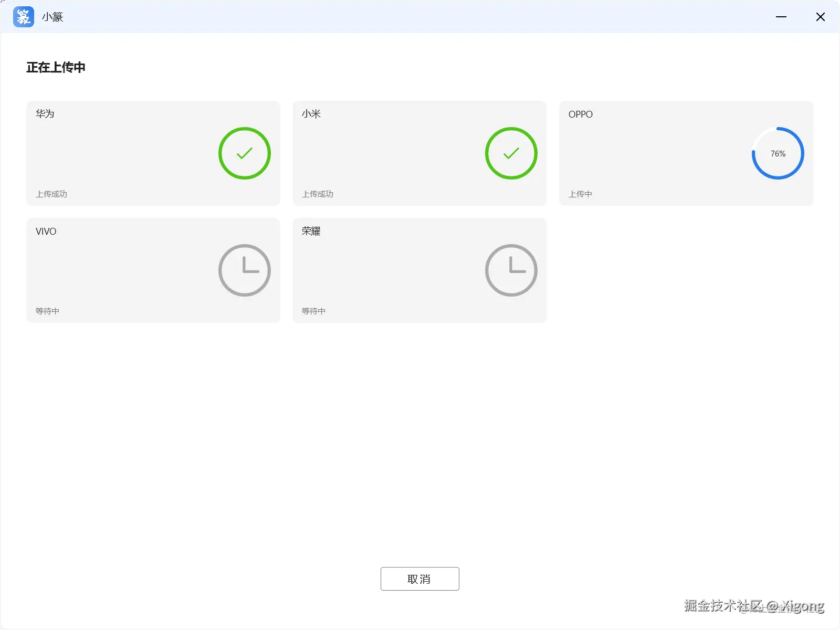Click the 小篆 app logo icon
The width and height of the screenshot is (840, 630).
[24, 17]
